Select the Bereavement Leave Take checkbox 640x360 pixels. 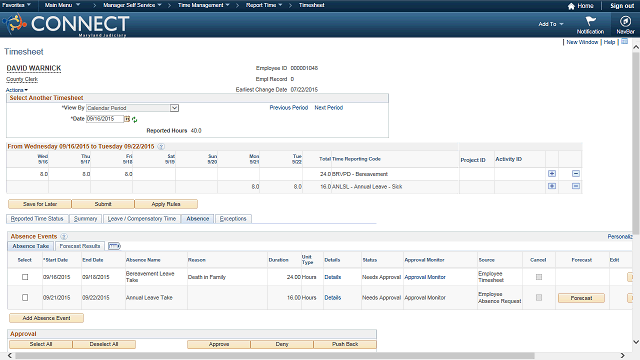click(x=25, y=277)
